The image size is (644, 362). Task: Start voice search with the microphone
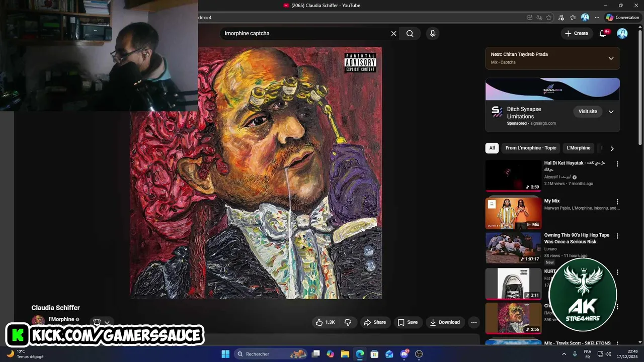pos(432,33)
